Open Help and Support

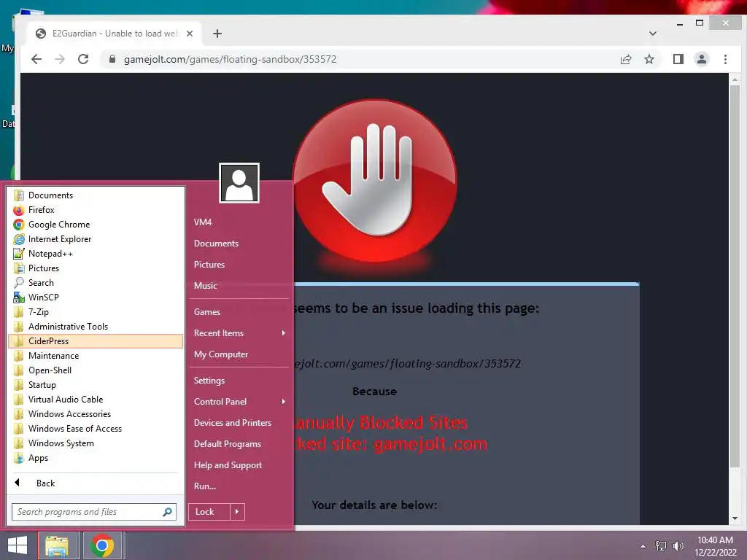coord(239,465)
